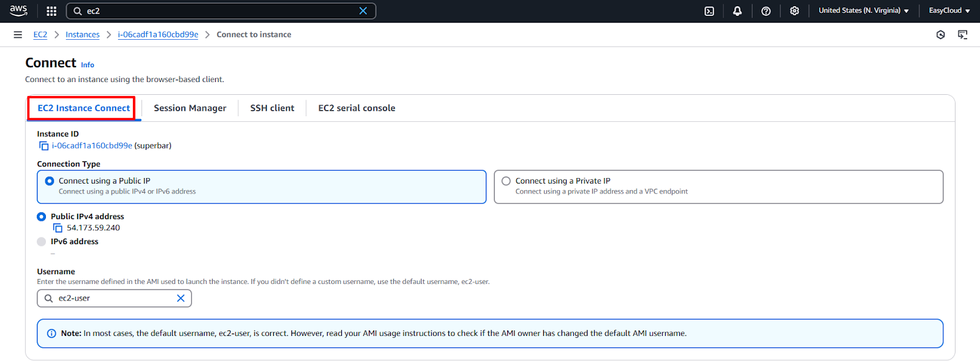The image size is (980, 361).
Task: Open the Info link next to Connect
Action: click(x=88, y=65)
